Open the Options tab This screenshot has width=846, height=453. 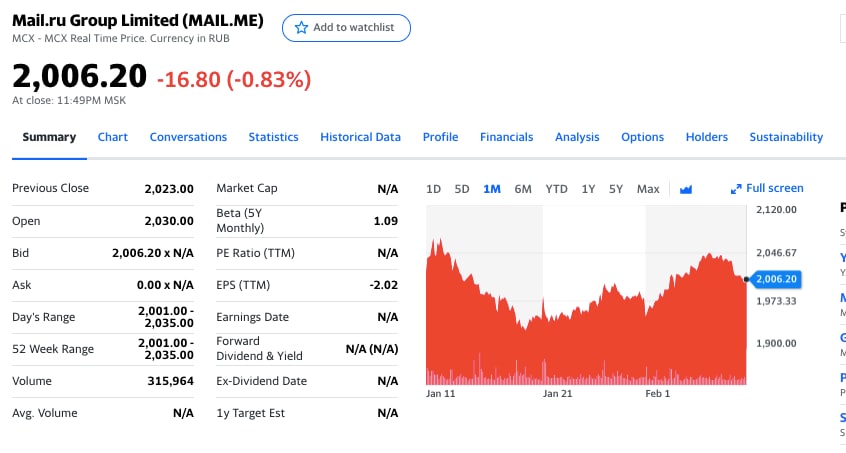643,137
